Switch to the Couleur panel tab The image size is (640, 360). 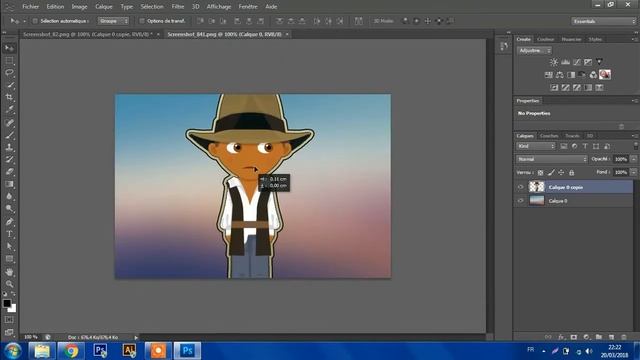[546, 39]
